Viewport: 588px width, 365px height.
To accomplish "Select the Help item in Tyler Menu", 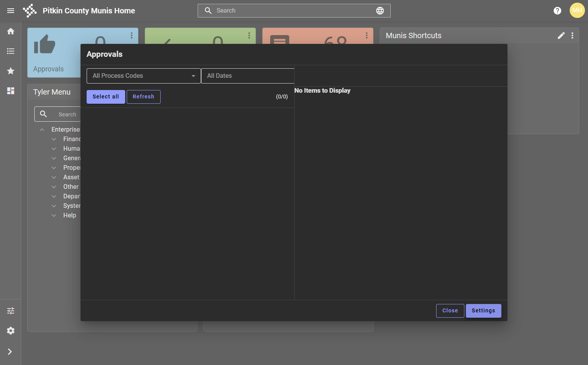I will (69, 215).
